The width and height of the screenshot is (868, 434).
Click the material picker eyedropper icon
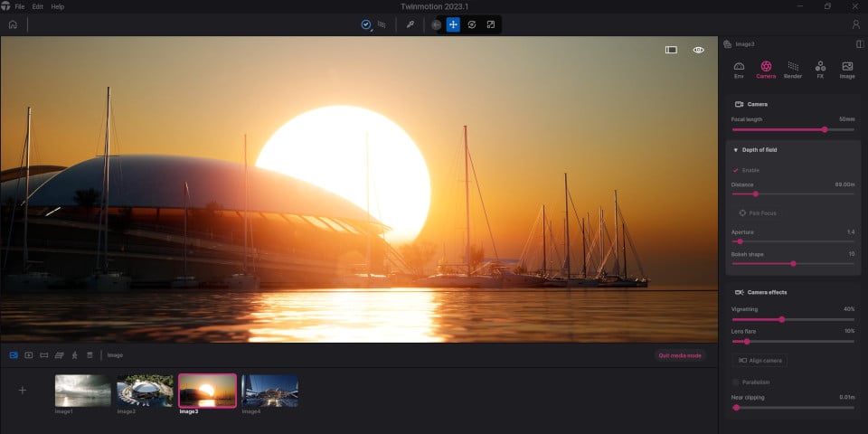click(410, 24)
